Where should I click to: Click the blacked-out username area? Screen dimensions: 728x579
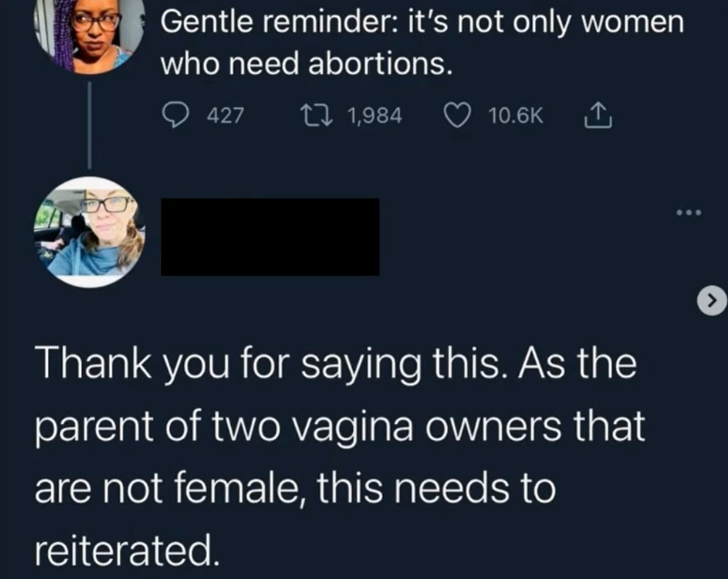point(270,237)
